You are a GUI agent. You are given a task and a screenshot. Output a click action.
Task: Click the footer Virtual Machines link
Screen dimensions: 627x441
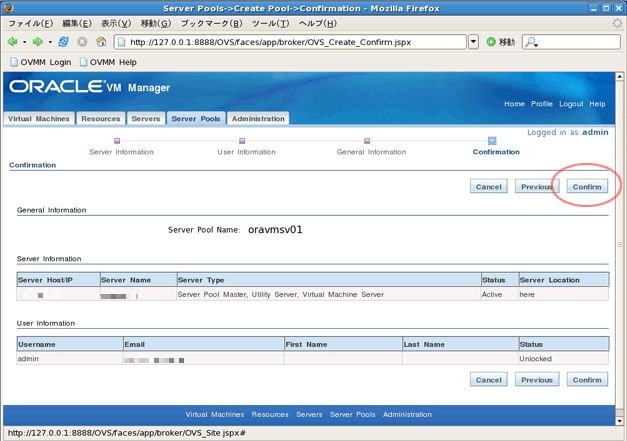tap(215, 415)
